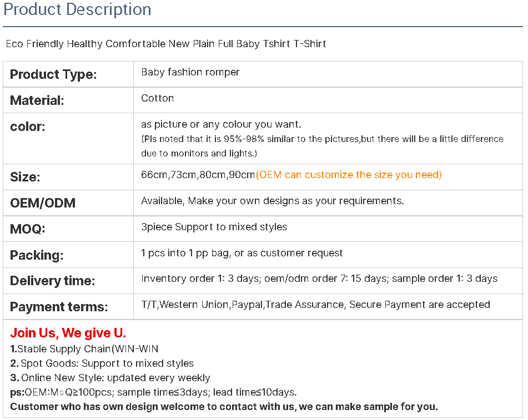Click the product title about Baby Tshirt
The width and height of the screenshot is (528, 420).
(166, 44)
